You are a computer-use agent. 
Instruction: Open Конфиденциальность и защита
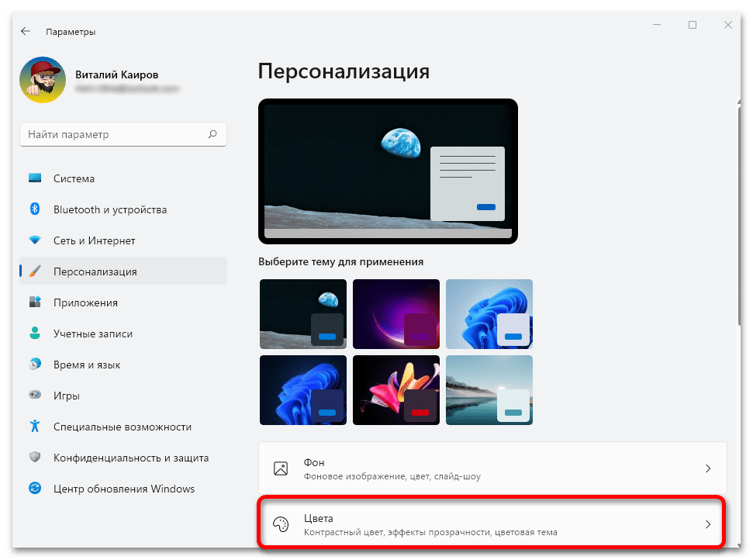pyautogui.click(x=123, y=458)
